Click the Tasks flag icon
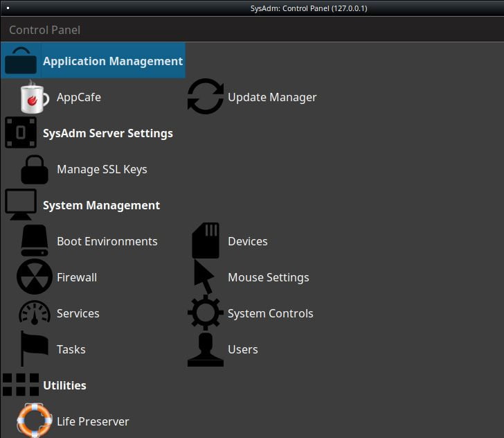Viewport: 504px width, 438px height. [34, 349]
